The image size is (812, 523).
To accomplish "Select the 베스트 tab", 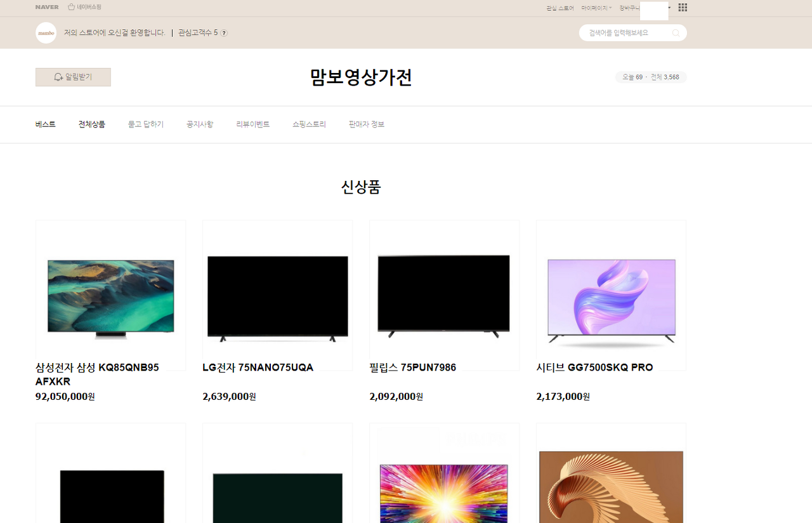I will tap(46, 124).
